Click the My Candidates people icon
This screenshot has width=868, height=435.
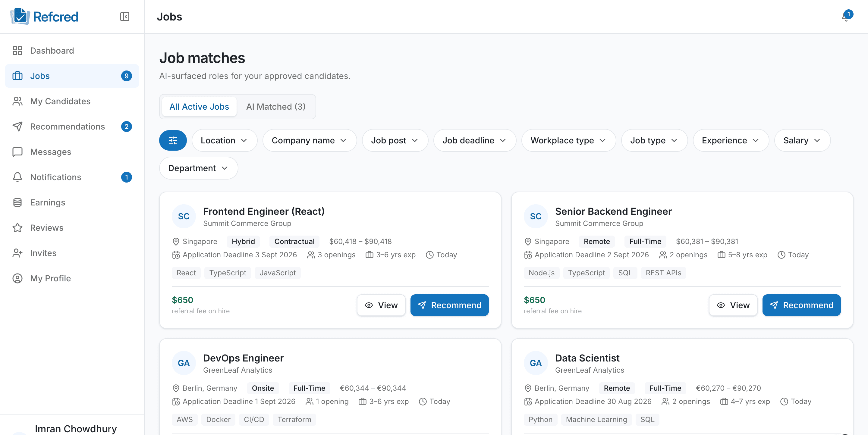17,101
